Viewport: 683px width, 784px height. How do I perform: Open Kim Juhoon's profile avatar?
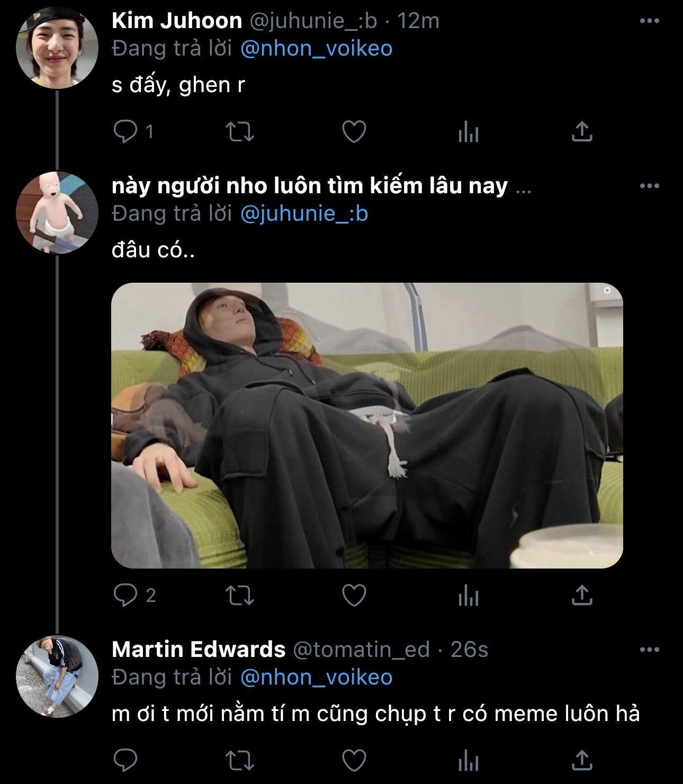[57, 48]
